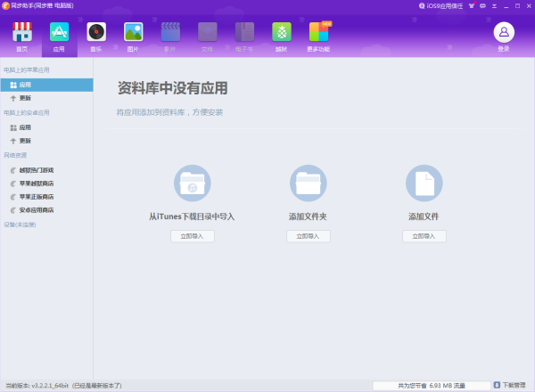Click the 添加文件 document circle icon

click(424, 184)
